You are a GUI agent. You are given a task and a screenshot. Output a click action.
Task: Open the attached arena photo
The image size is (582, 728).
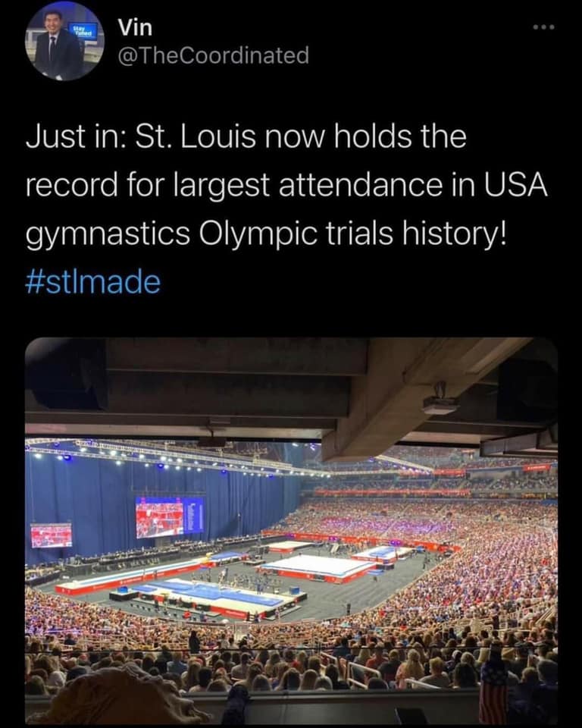click(x=291, y=531)
